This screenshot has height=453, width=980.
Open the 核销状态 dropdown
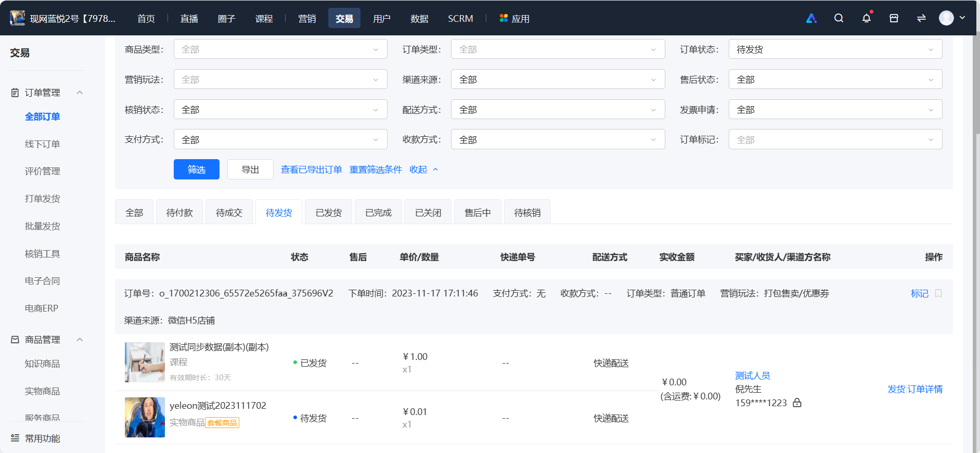pyautogui.click(x=280, y=110)
